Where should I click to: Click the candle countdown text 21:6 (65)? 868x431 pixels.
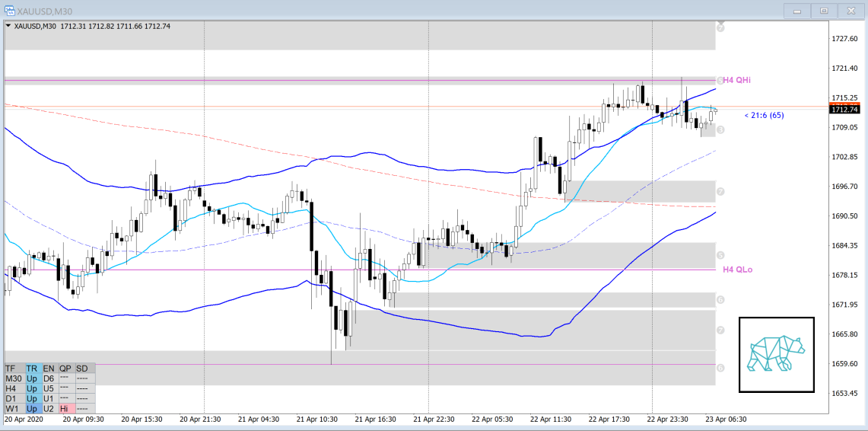764,115
